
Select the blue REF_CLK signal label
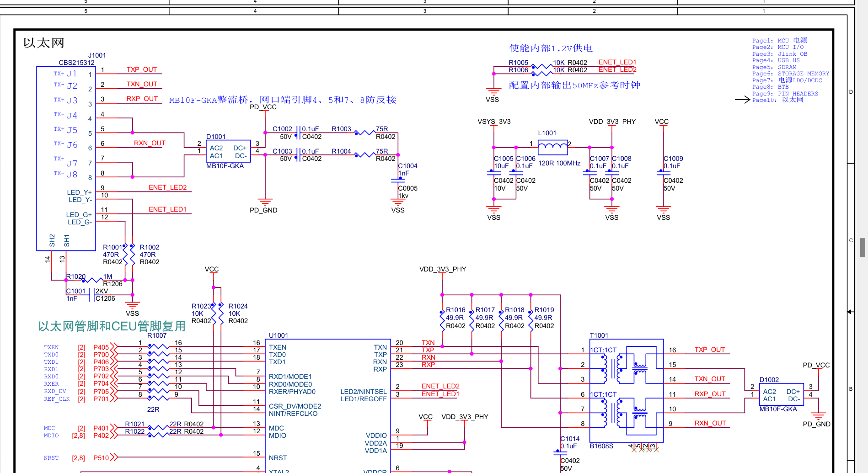point(57,399)
